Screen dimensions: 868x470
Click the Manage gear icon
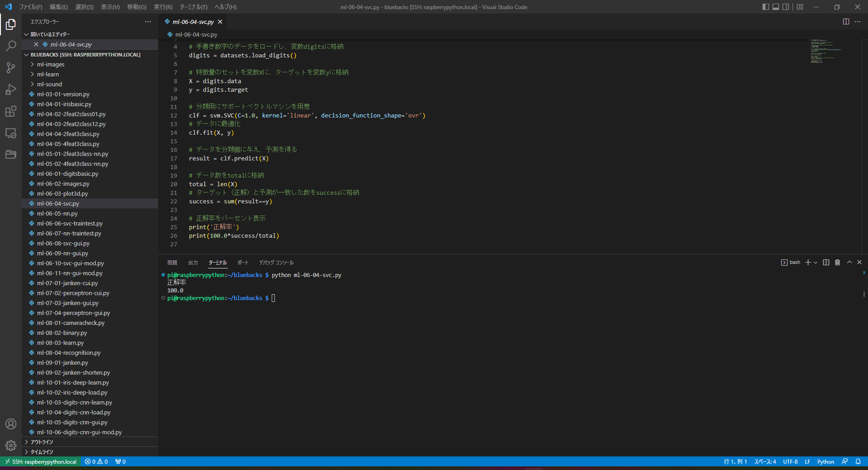[x=11, y=446]
